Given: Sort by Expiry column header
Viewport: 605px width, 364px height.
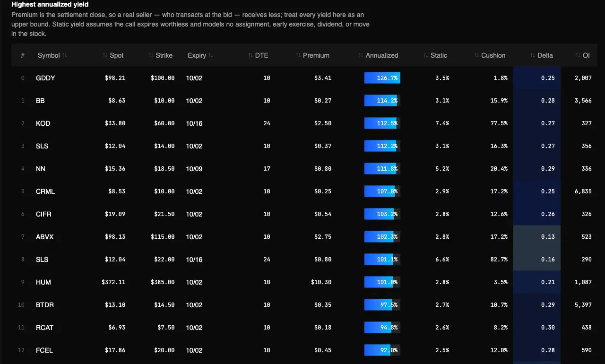Looking at the screenshot, I should [200, 55].
